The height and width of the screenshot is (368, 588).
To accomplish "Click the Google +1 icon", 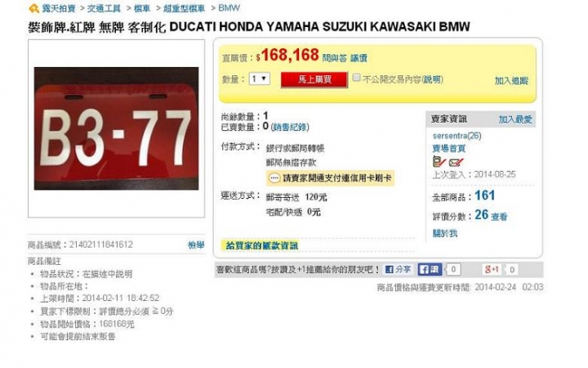I will tap(492, 269).
